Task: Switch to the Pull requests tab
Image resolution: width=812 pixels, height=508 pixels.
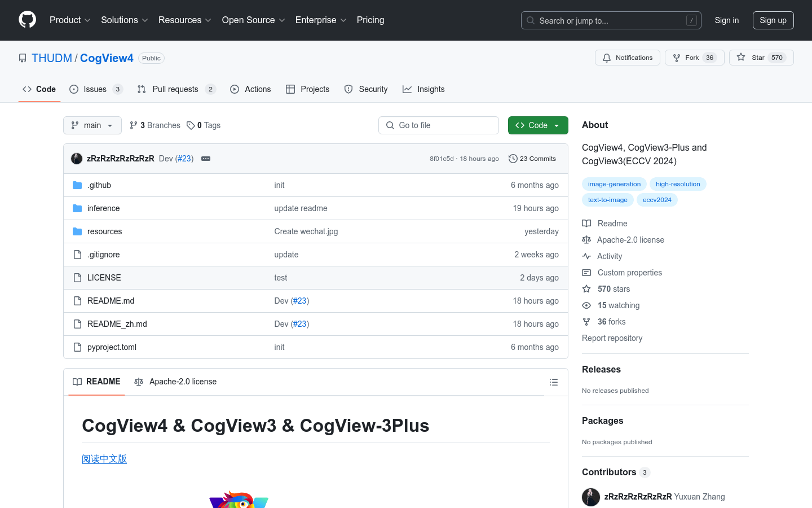Action: coord(176,89)
